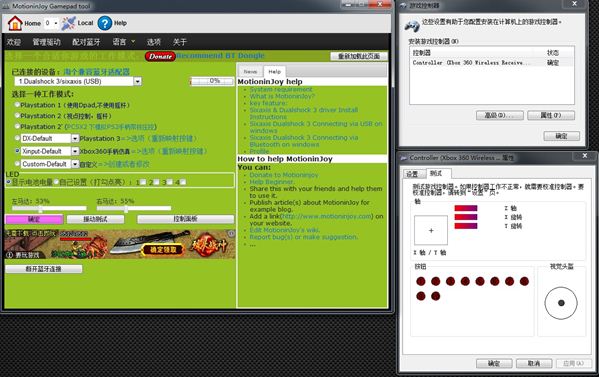The width and height of the screenshot is (599, 377).
Task: Open the Custom-Default dropdown arrow
Action: 75,164
